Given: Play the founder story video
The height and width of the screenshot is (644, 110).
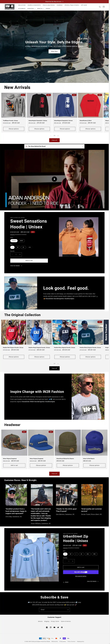Looking at the screenshot, I should click(x=54, y=179).
